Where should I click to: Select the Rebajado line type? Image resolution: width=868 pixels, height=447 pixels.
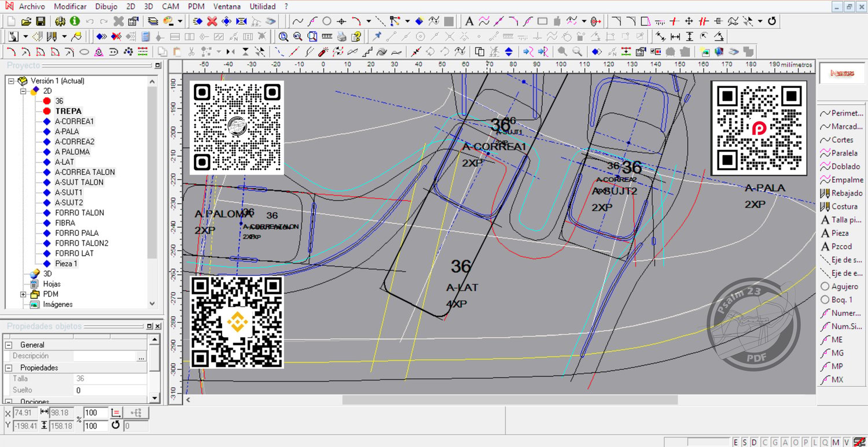click(x=842, y=193)
